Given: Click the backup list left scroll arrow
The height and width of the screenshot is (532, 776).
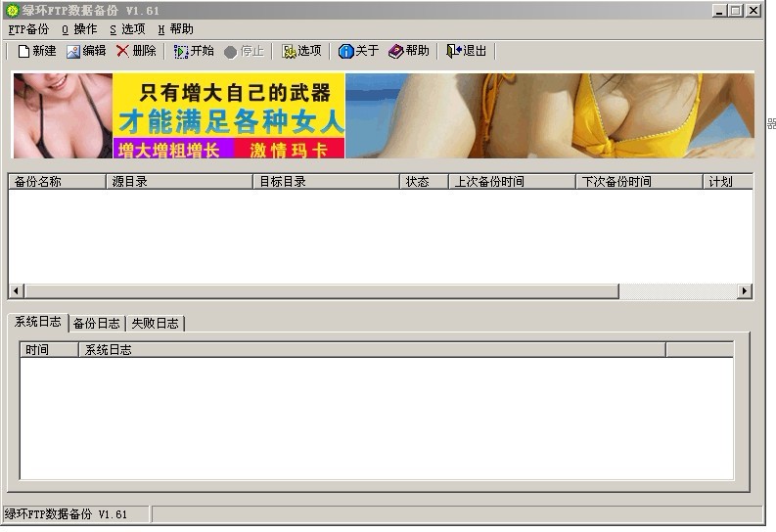Looking at the screenshot, I should 16,290.
